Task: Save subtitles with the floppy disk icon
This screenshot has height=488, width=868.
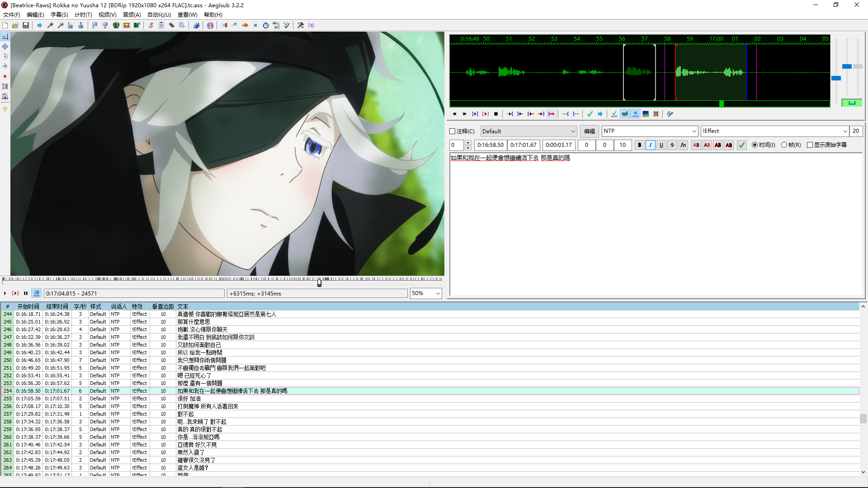Action: coord(26,25)
